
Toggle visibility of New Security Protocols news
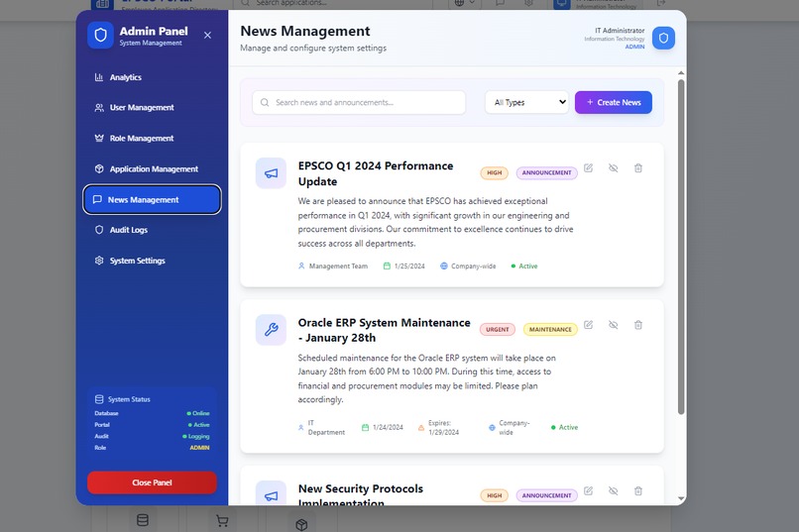click(x=613, y=490)
